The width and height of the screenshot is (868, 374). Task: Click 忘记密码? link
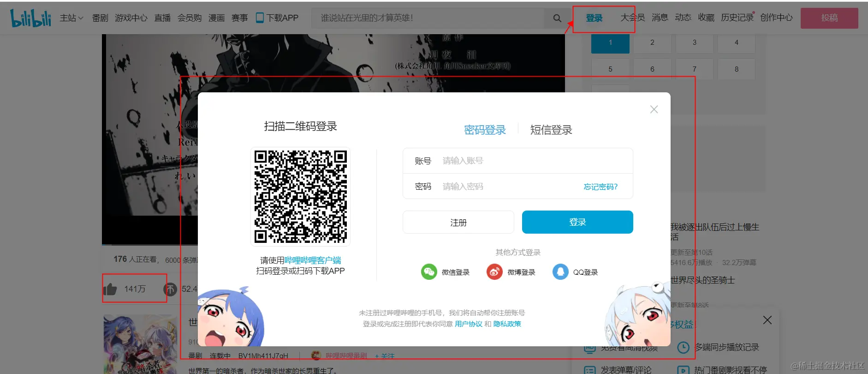point(600,187)
